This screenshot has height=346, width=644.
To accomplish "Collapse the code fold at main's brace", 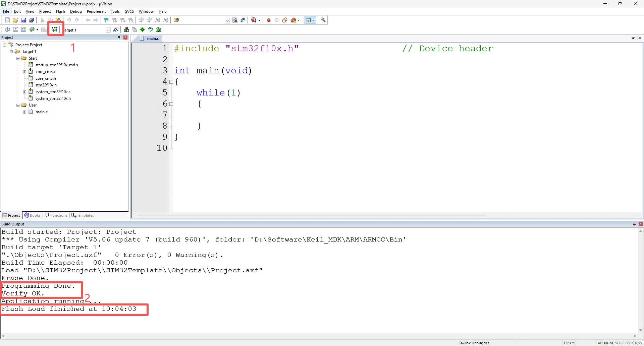I will pos(171,82).
